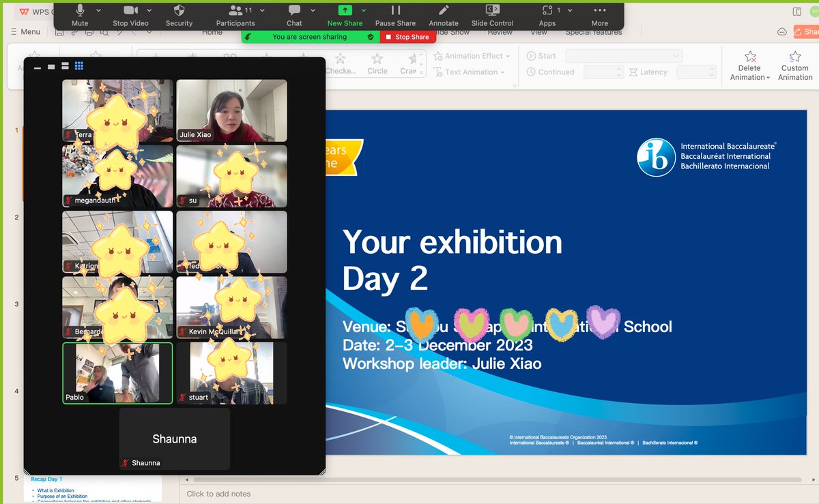Mute the microphone in Zoom toolbar
This screenshot has height=504, width=819.
(80, 15)
